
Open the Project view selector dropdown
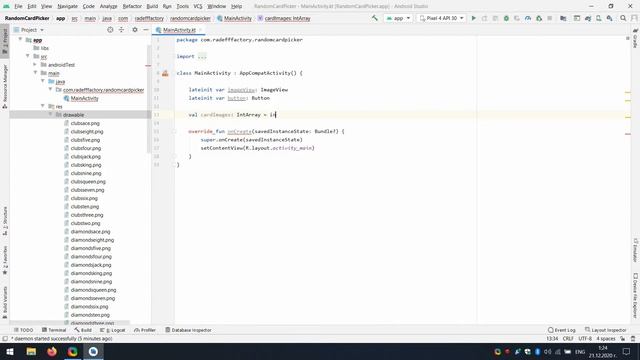point(29,30)
